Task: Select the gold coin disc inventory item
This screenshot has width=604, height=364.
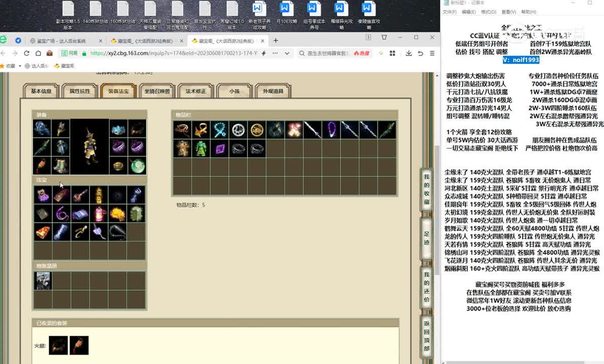Action: (x=257, y=130)
